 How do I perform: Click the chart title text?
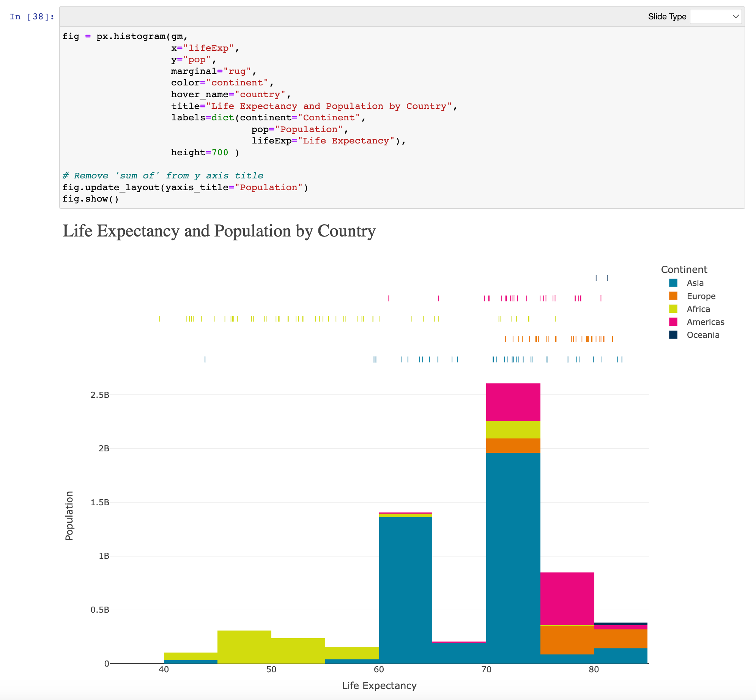pyautogui.click(x=219, y=231)
